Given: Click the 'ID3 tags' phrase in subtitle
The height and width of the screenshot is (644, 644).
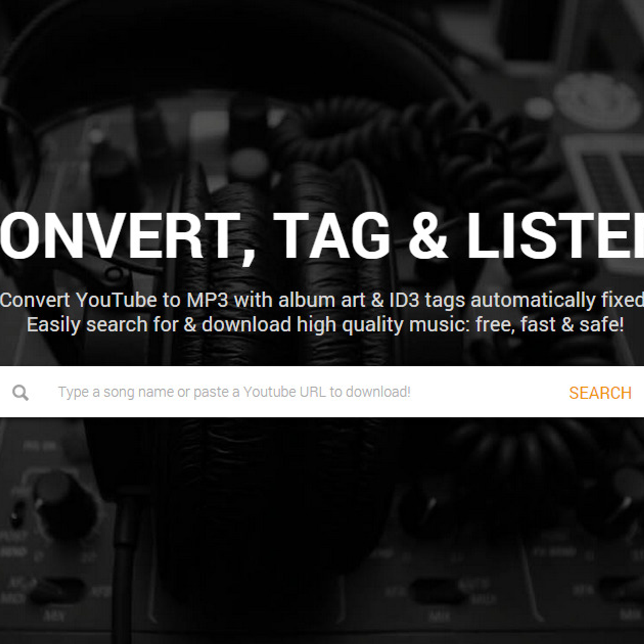Looking at the screenshot, I should (427, 301).
